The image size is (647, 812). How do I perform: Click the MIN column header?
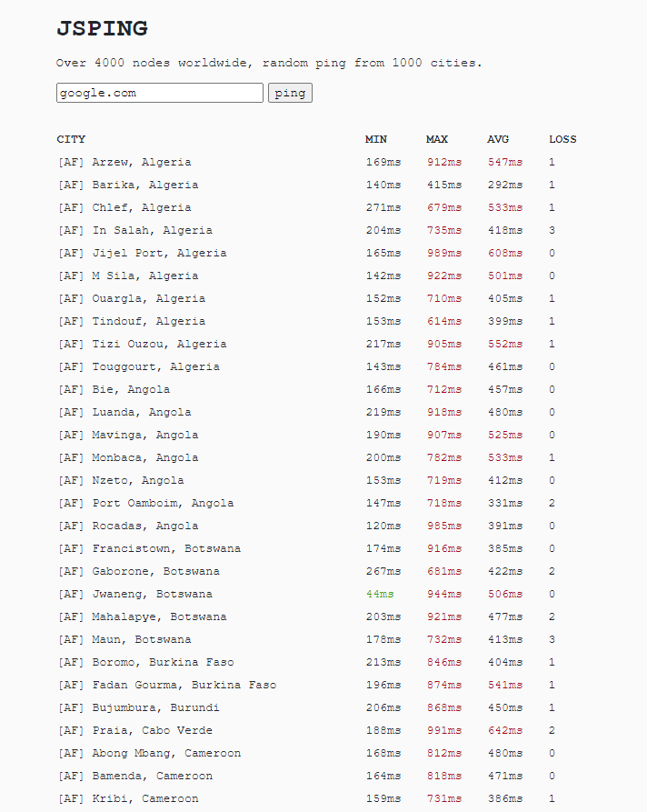point(375,139)
